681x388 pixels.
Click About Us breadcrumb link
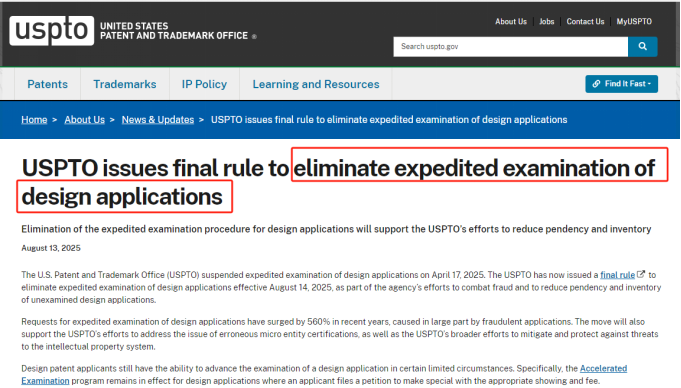[x=85, y=119]
